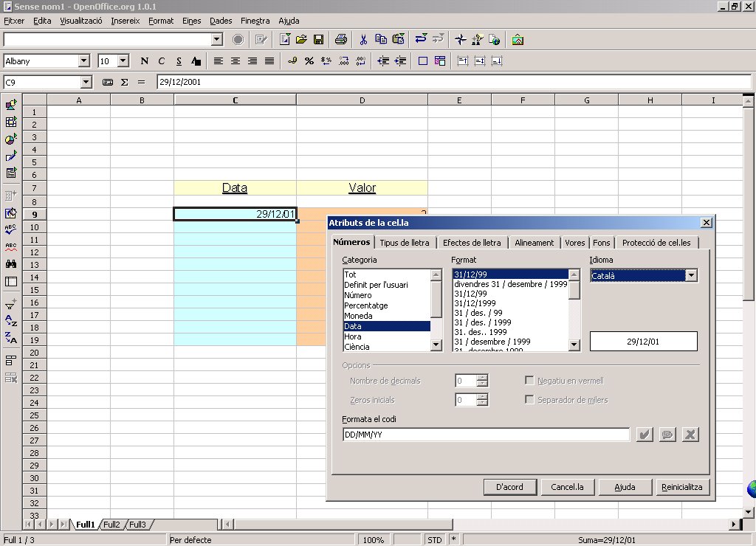756x546 pixels.
Task: Click the Print icon in the toolbar
Action: coord(341,39)
